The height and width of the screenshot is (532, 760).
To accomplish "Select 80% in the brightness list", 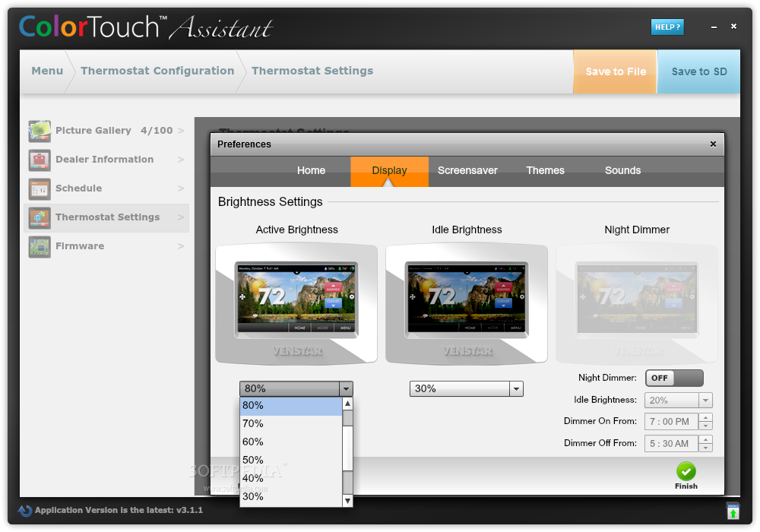I will pyautogui.click(x=291, y=406).
